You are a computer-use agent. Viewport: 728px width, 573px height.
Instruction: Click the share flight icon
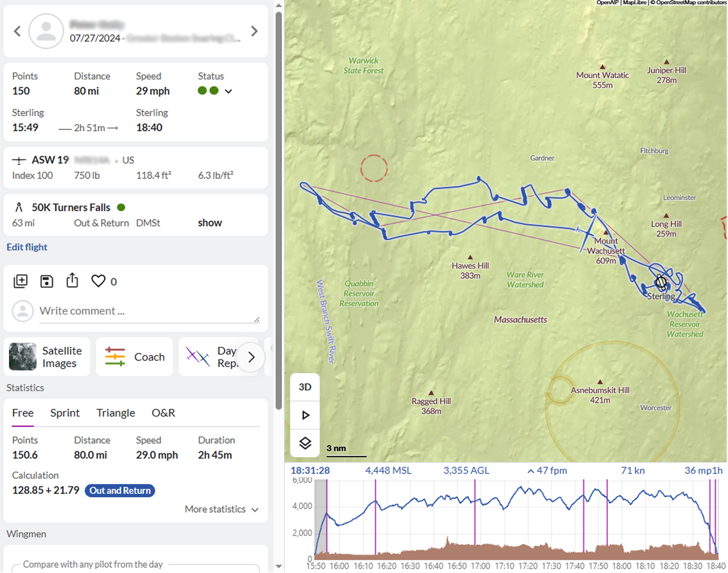[x=72, y=281]
